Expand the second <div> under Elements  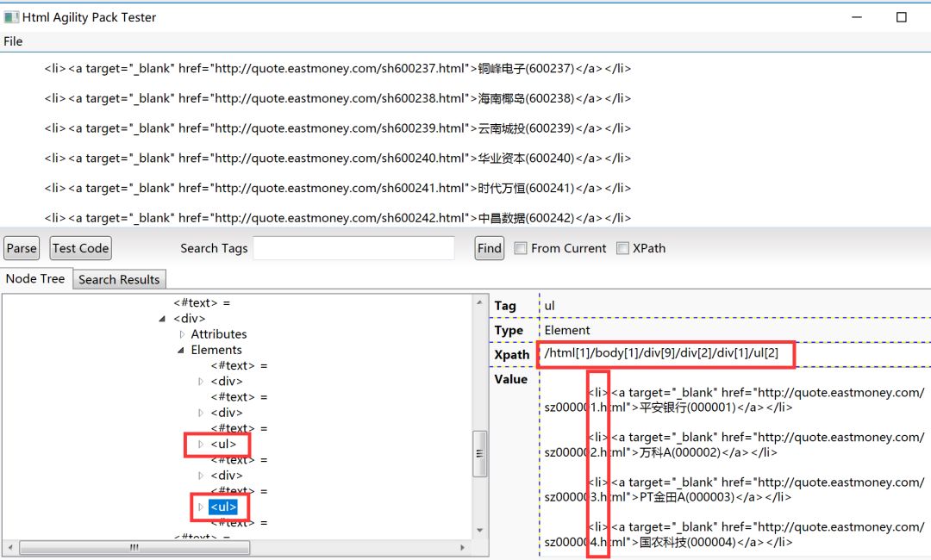201,413
